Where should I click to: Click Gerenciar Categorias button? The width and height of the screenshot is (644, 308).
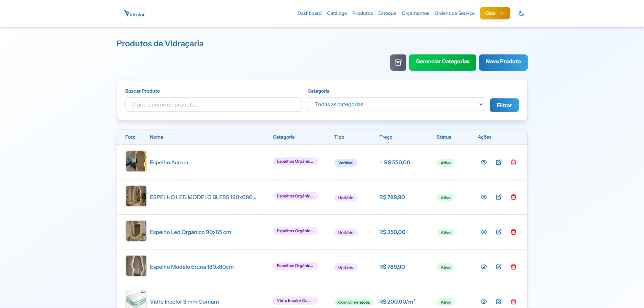point(443,63)
